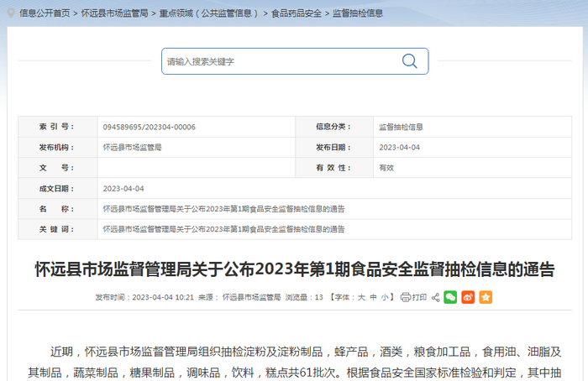Open 怀远县市场监管局 breadcrumb link

click(115, 13)
